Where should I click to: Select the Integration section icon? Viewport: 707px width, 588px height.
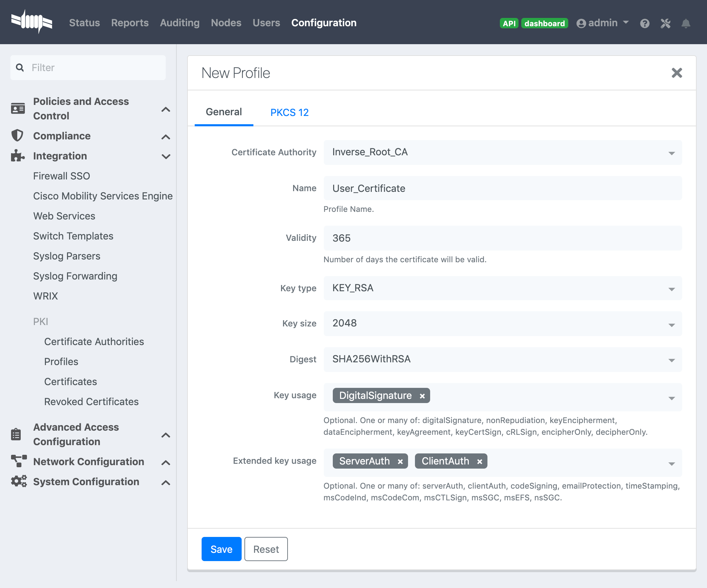coord(17,156)
